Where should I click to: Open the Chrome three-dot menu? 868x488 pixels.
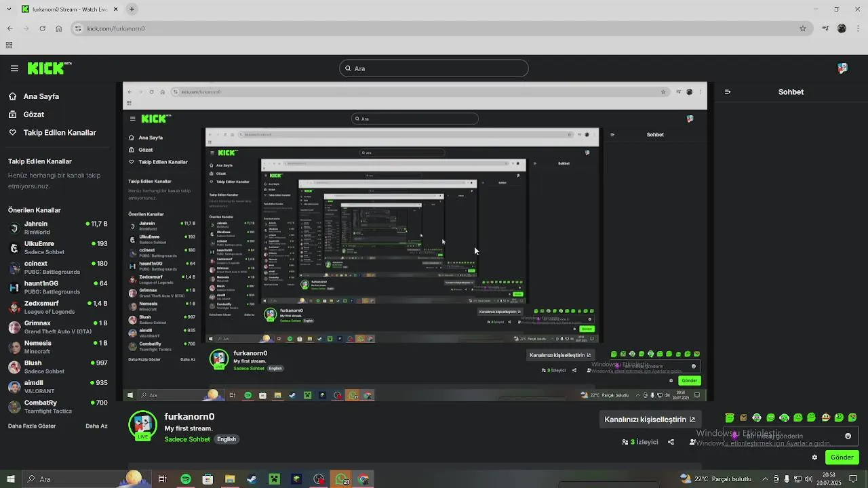858,28
